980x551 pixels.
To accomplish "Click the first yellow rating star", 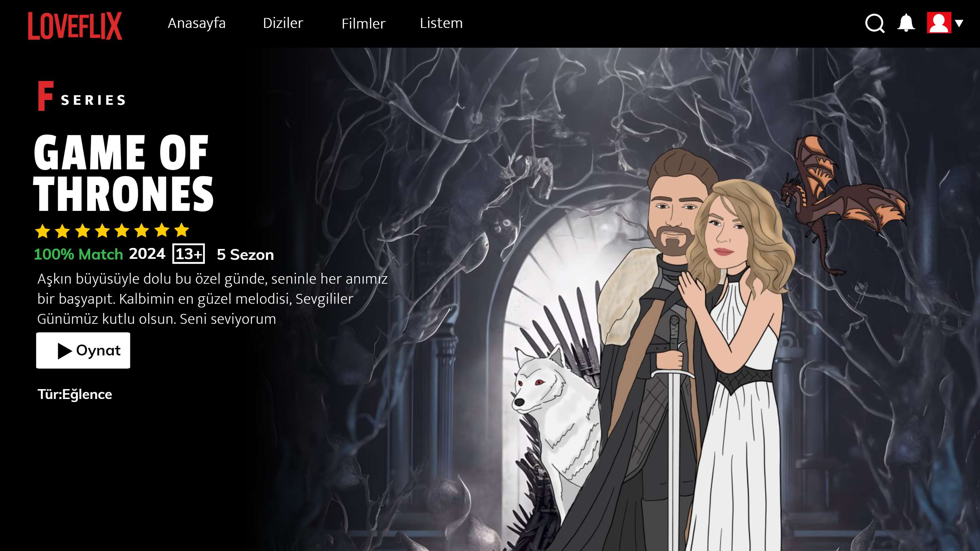I will coord(43,231).
